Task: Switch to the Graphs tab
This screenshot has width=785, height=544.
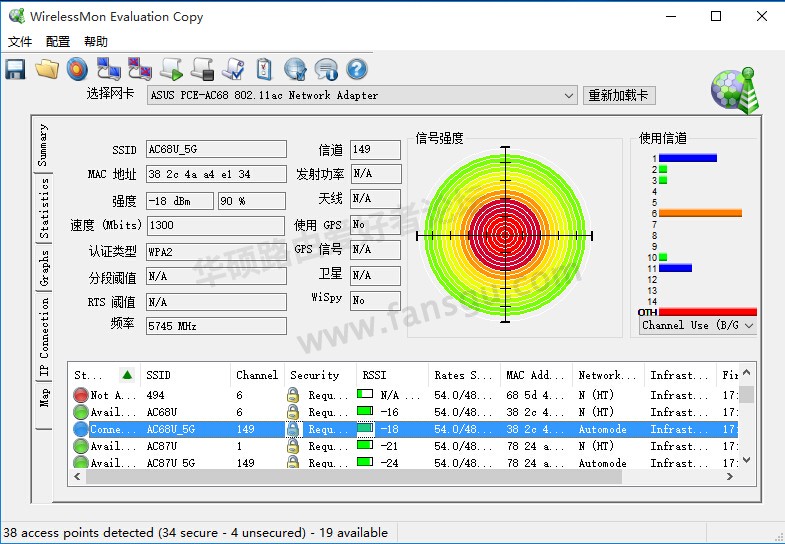Action: 44,268
